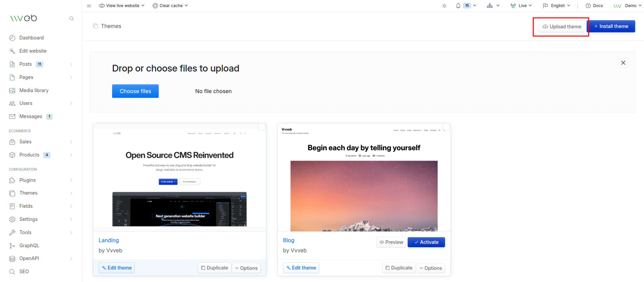
Task: Click the Install theme button
Action: click(611, 26)
